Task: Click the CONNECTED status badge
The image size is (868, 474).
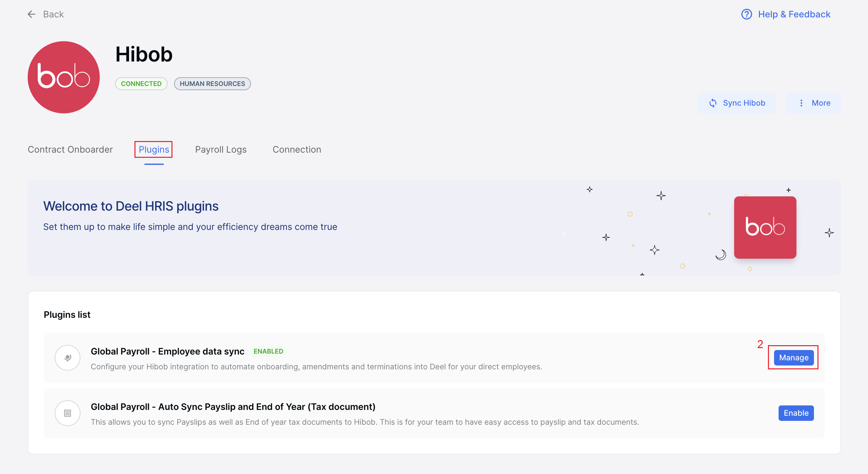Action: pyautogui.click(x=141, y=84)
